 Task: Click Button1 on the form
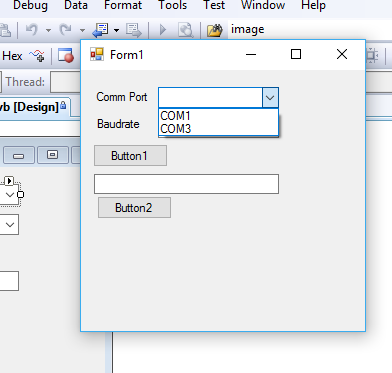pyautogui.click(x=130, y=156)
